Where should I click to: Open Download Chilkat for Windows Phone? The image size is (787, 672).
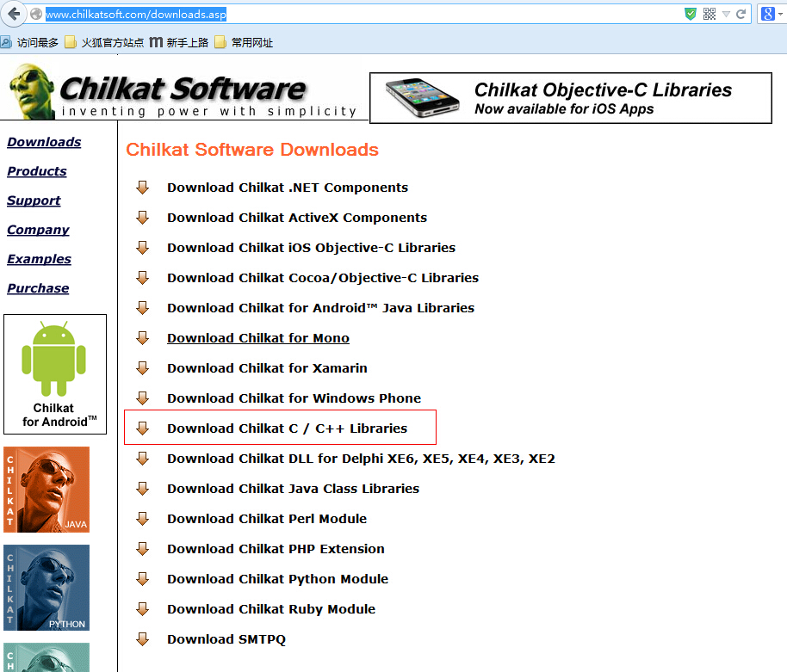pyautogui.click(x=294, y=398)
